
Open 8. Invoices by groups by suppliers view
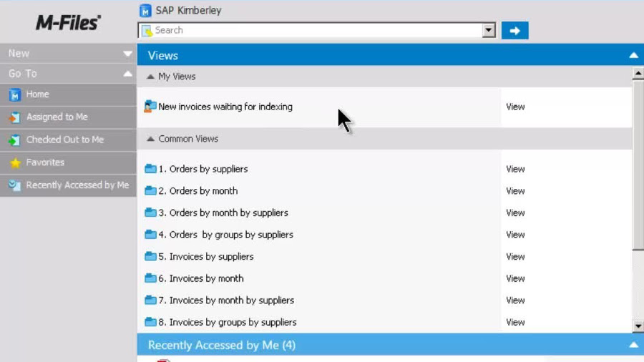[228, 322]
